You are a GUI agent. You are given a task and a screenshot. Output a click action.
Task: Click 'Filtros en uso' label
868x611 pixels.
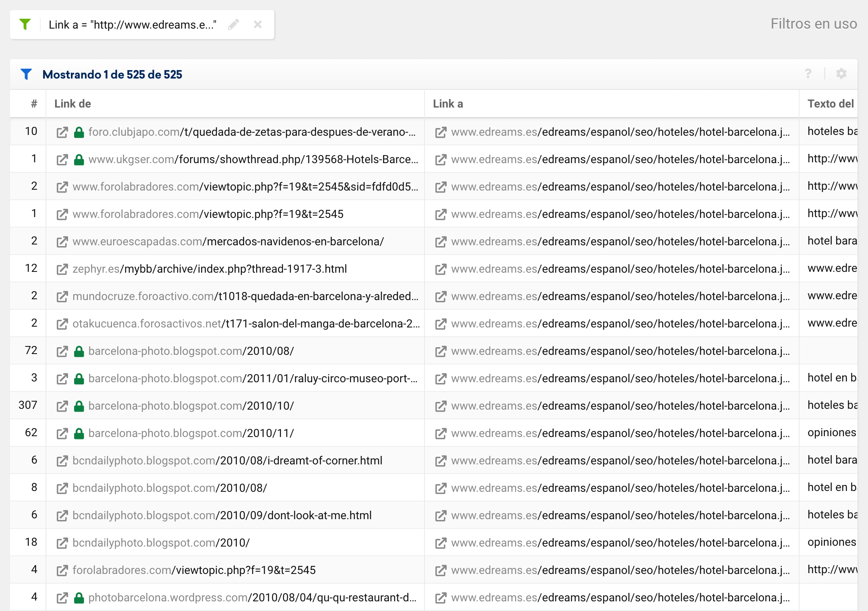pyautogui.click(x=813, y=24)
